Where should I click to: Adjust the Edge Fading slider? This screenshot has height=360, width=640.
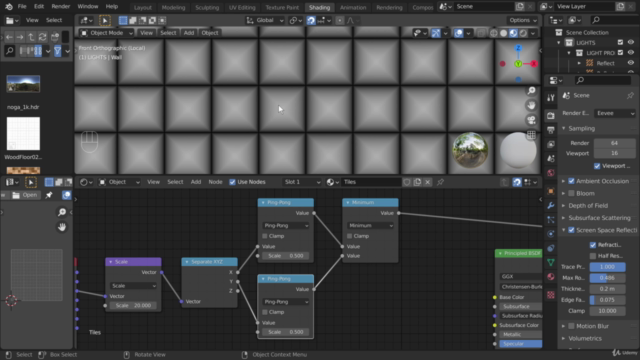tap(607, 300)
